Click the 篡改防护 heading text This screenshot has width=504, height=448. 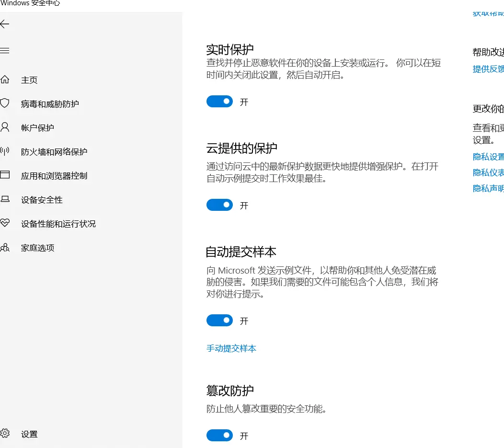[230, 391]
